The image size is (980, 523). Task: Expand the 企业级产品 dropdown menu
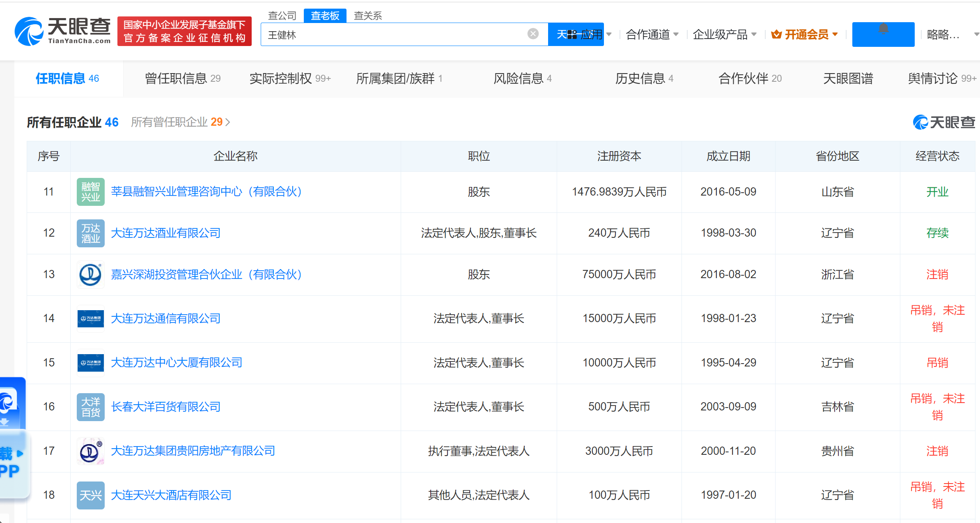point(724,35)
